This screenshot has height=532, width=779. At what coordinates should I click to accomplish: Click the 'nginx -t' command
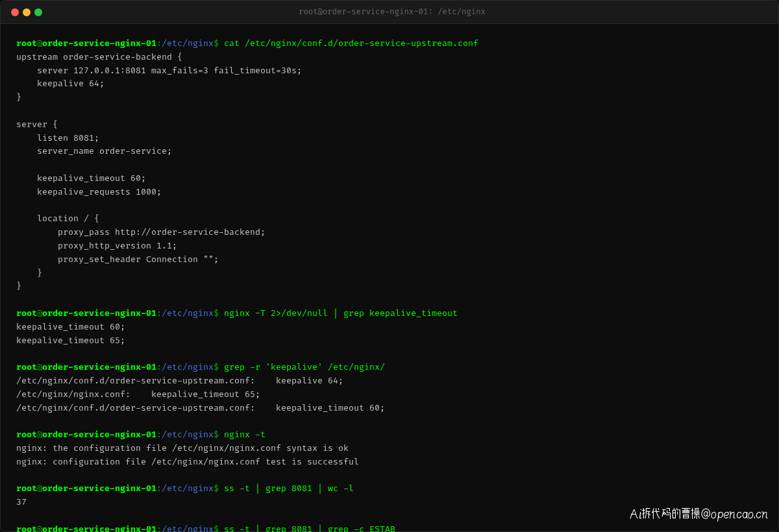tap(245, 435)
